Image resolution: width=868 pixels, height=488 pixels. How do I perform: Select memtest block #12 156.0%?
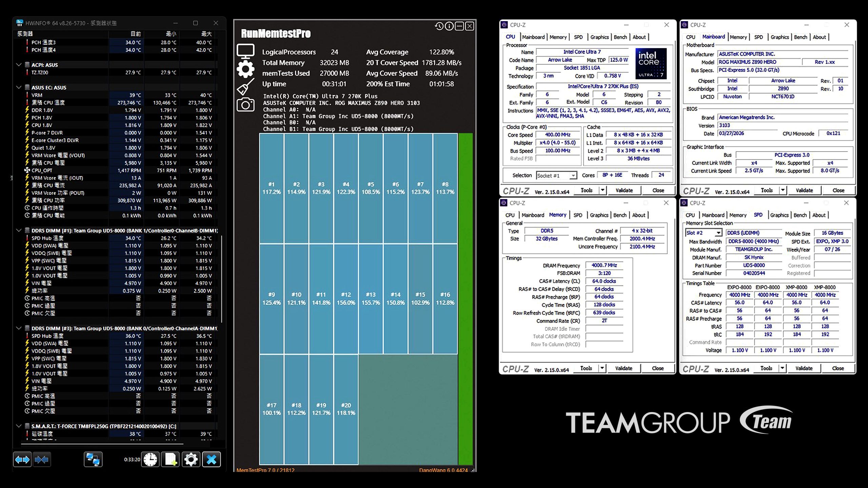346,299
